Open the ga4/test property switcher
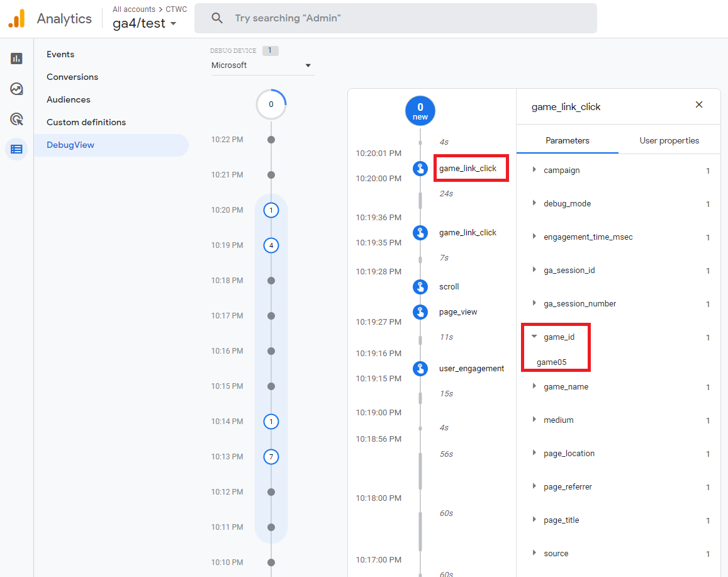 pos(145,23)
